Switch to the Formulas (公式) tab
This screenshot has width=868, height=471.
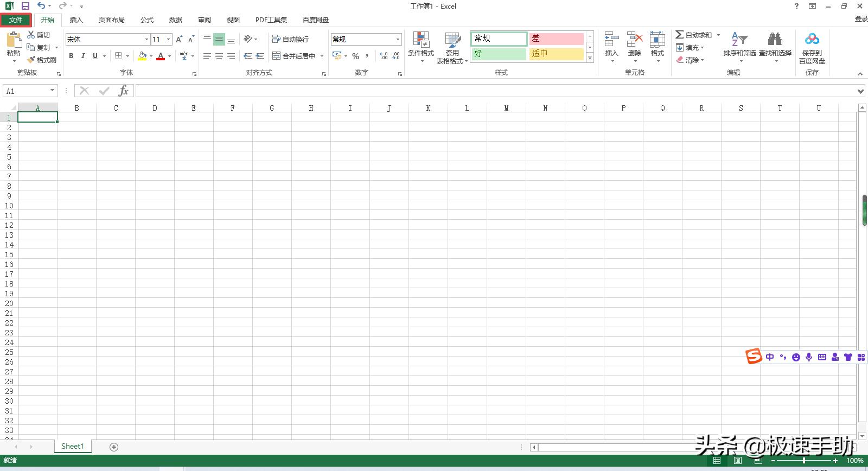coord(147,20)
